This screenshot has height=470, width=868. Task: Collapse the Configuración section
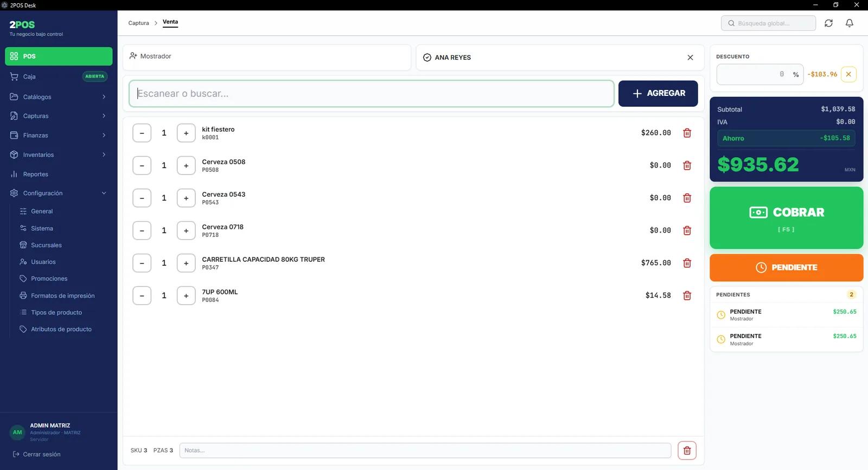coord(59,194)
